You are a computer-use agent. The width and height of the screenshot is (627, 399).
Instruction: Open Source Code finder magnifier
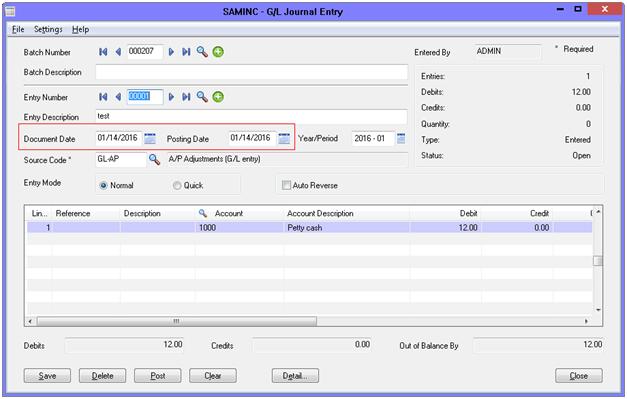coord(154,159)
